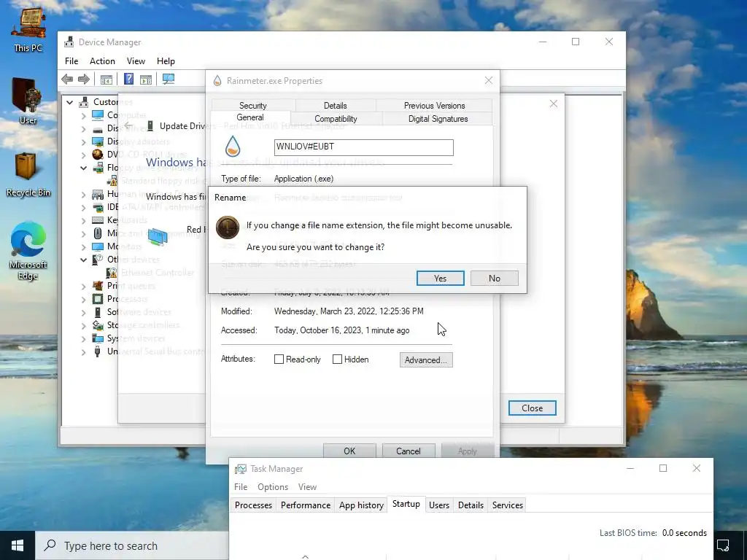Open This PC desktop icon
This screenshot has width=747, height=560.
[28, 28]
